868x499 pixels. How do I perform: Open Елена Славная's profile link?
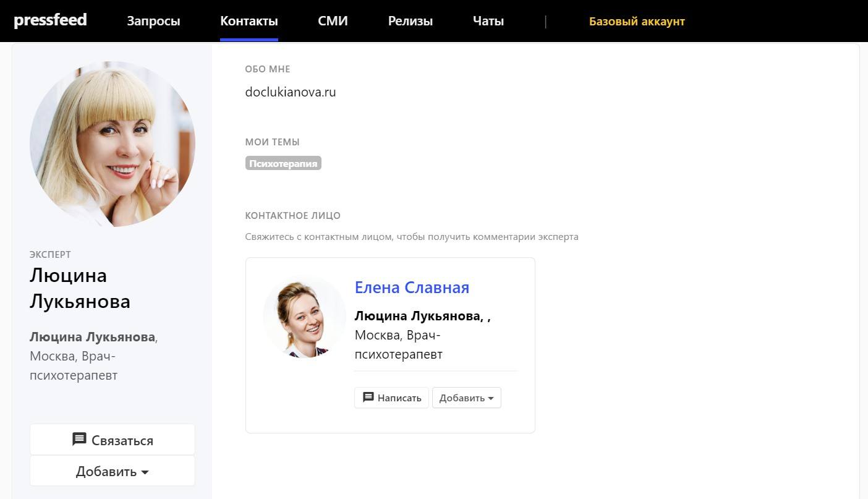point(412,288)
